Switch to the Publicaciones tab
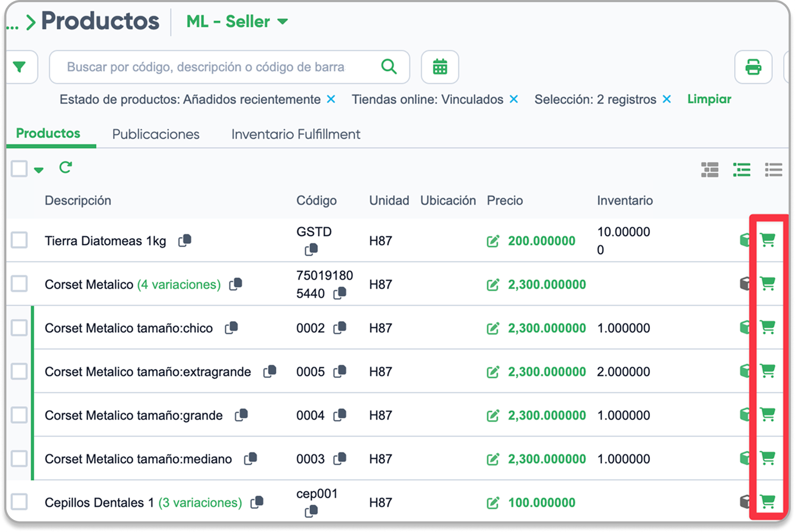The height and width of the screenshot is (532, 795). [156, 134]
